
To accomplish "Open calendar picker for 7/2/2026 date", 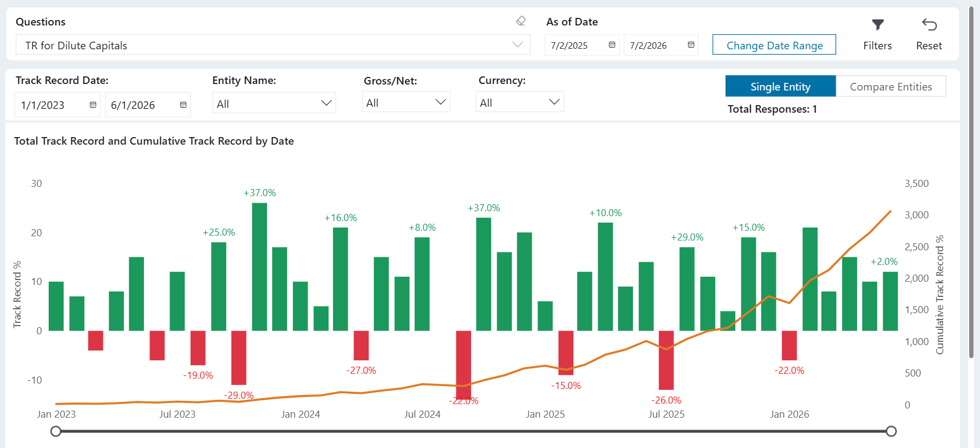I will [691, 45].
